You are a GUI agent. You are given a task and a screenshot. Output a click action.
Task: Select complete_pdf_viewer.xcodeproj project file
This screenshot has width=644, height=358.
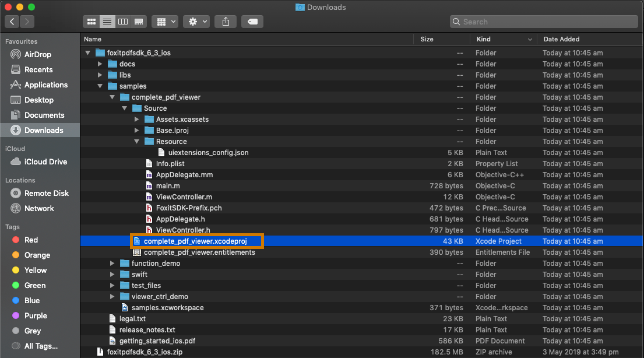[361, 241]
